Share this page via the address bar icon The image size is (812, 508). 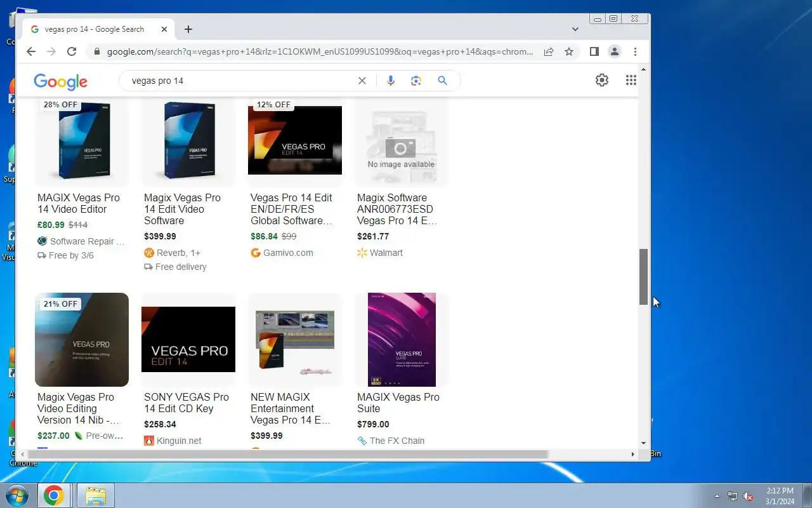coord(549,52)
